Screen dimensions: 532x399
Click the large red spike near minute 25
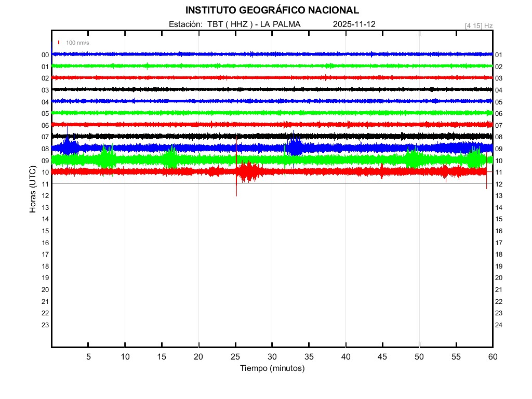[x=236, y=171]
